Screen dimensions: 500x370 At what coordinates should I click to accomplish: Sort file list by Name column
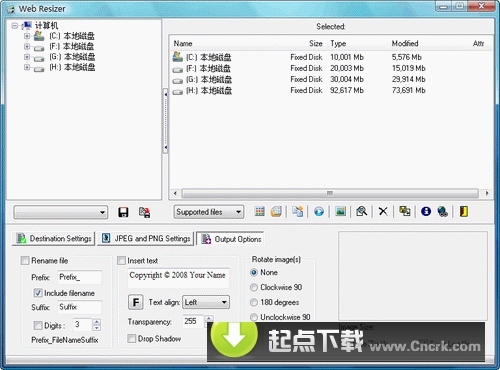coord(183,43)
